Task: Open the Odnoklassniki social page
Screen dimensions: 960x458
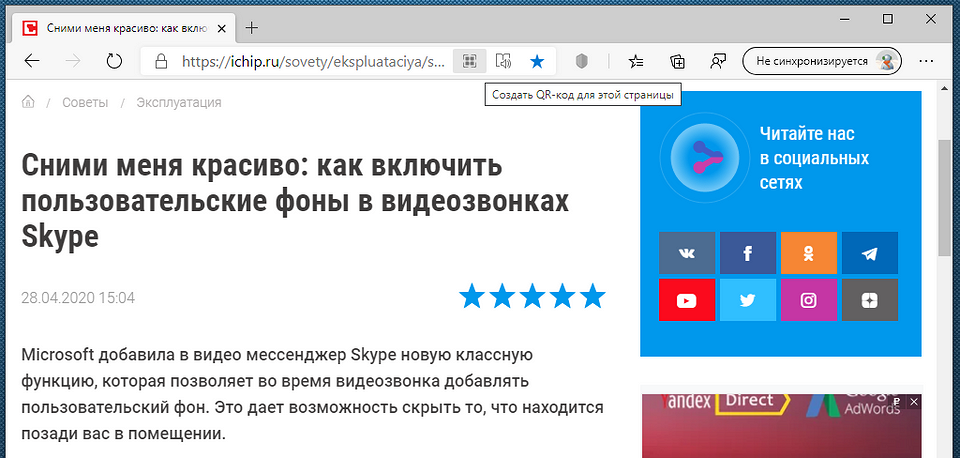Action: [809, 253]
